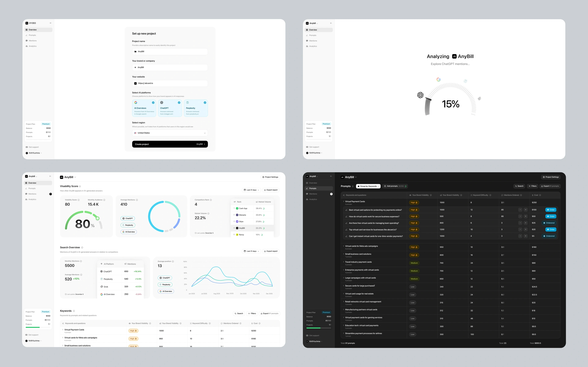Click info icon next to Visability Score

tap(80, 186)
